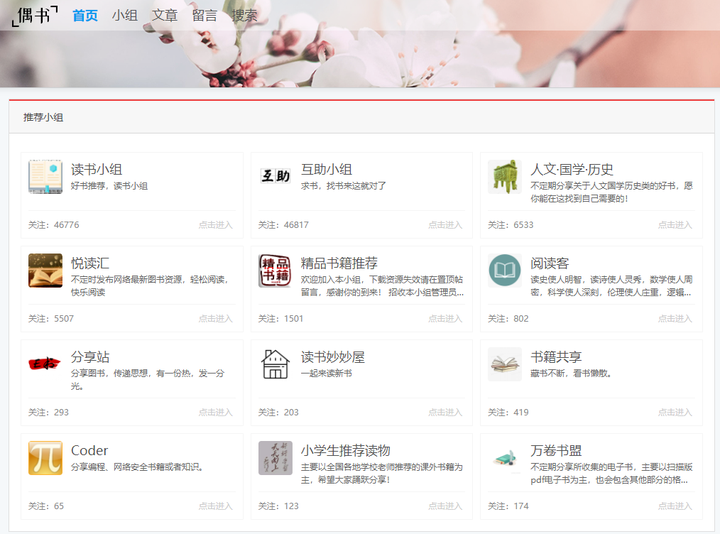Viewport: 720px width, 534px height.
Task: Click 点击进入 on the 万卷书盟 card
Action: [x=675, y=506]
